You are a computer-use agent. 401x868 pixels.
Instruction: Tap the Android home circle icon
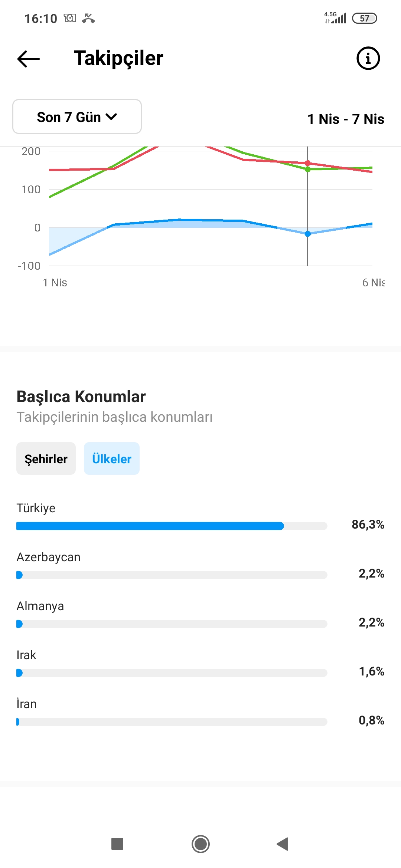pyautogui.click(x=200, y=844)
